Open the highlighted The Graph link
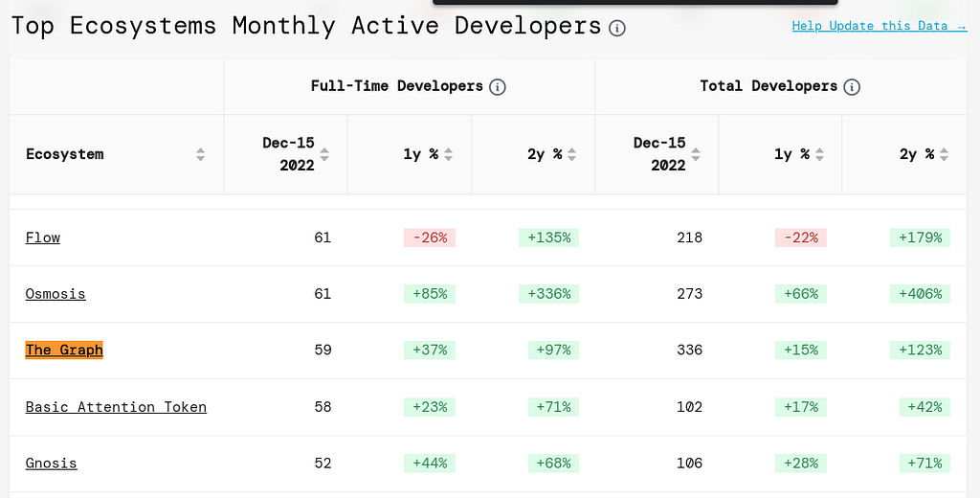 point(64,350)
